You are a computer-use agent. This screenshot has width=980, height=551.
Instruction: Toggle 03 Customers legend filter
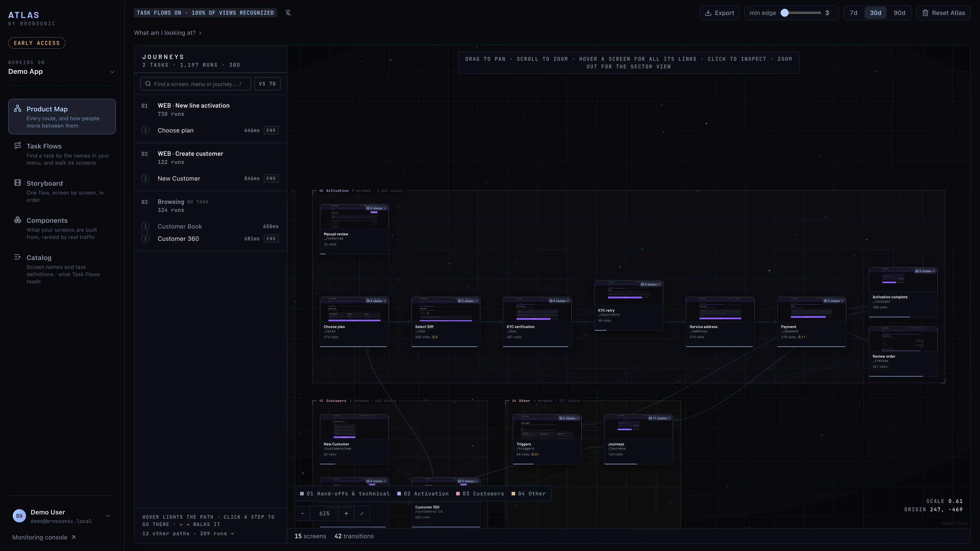pos(480,494)
